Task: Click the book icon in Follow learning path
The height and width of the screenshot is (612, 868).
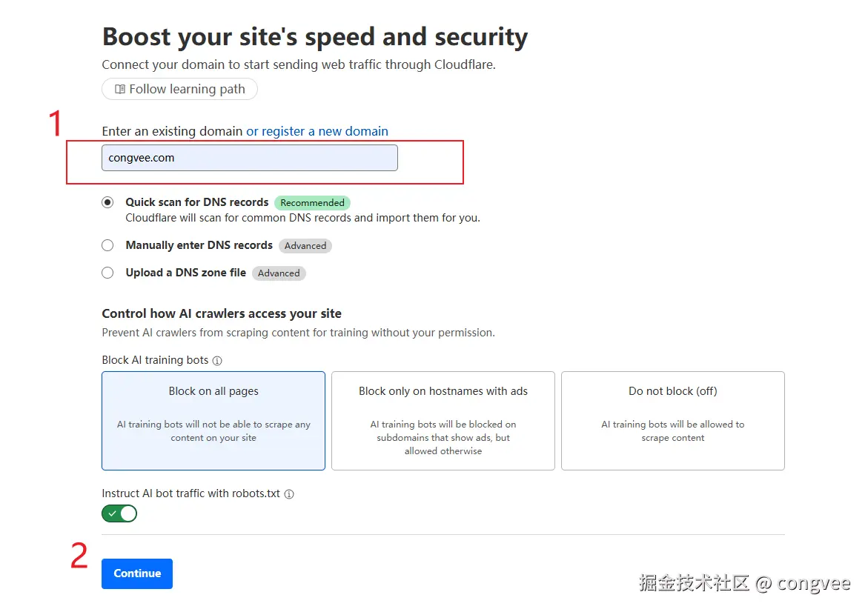Action: click(120, 90)
